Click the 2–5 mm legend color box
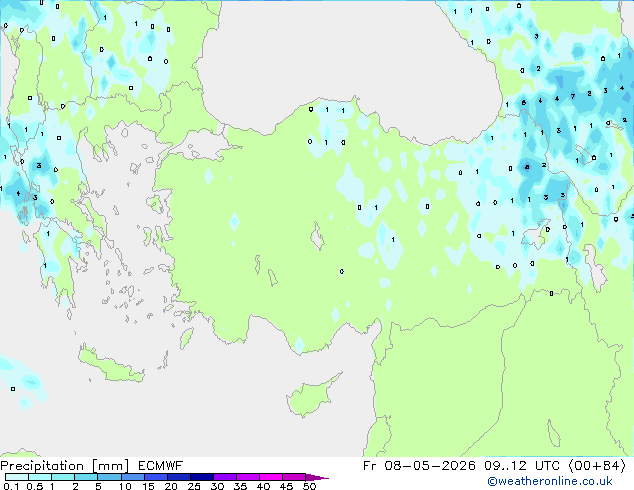Image resolution: width=634 pixels, height=490 pixels. point(86,477)
